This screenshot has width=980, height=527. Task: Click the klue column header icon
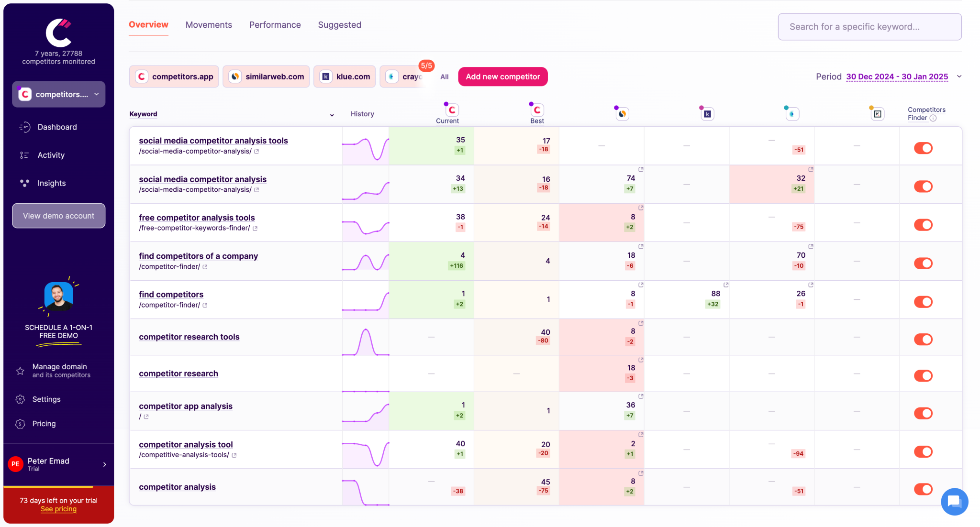[707, 114]
